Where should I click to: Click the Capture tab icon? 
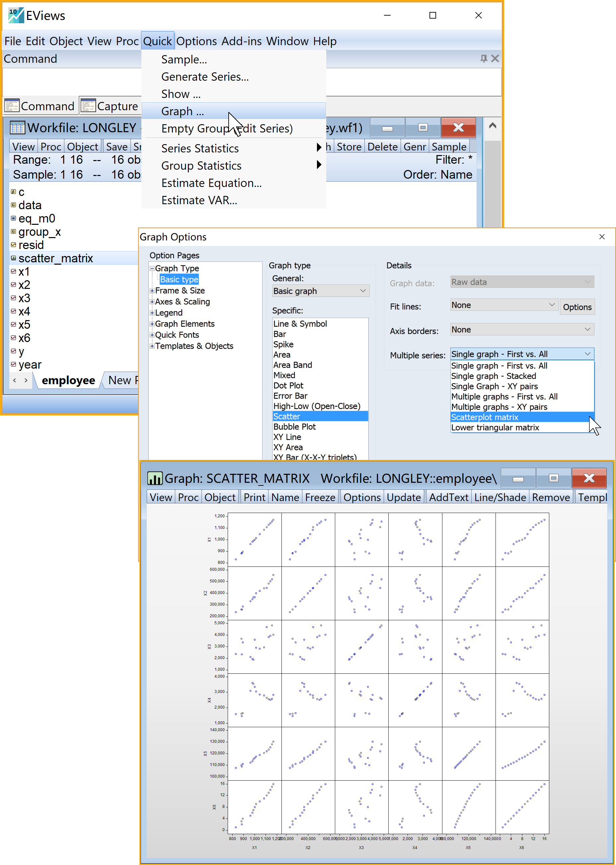88,106
